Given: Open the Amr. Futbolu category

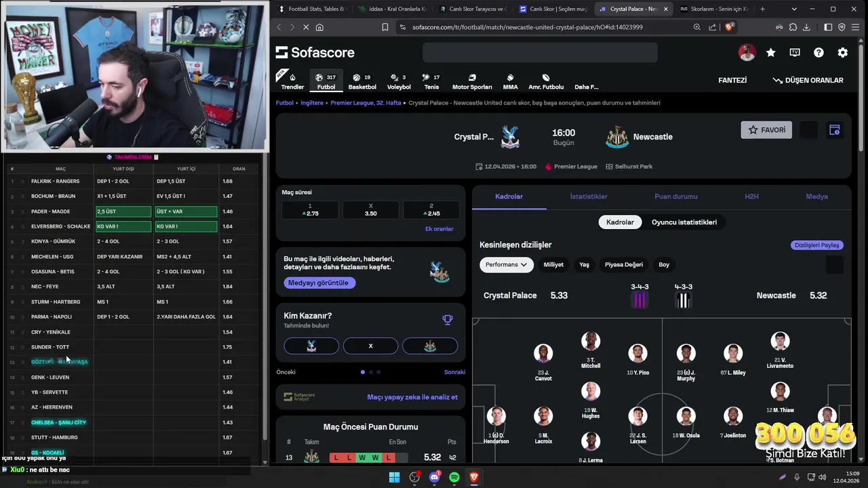Looking at the screenshot, I should click(x=546, y=81).
